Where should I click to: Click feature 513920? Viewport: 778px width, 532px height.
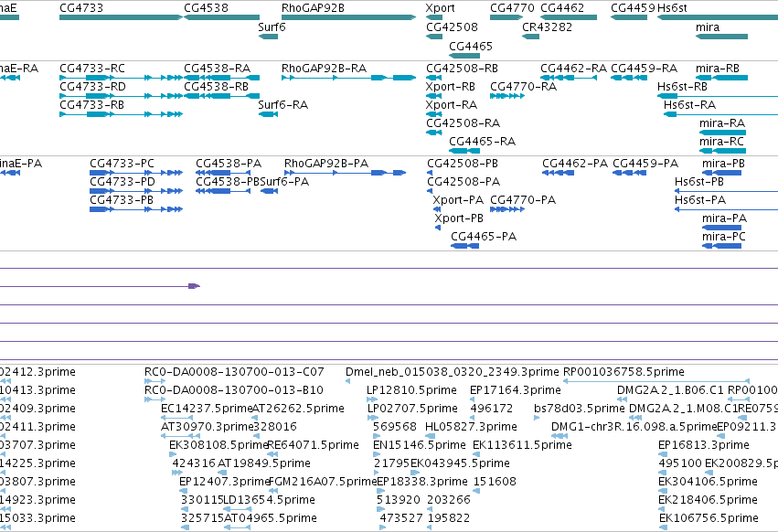point(398,500)
